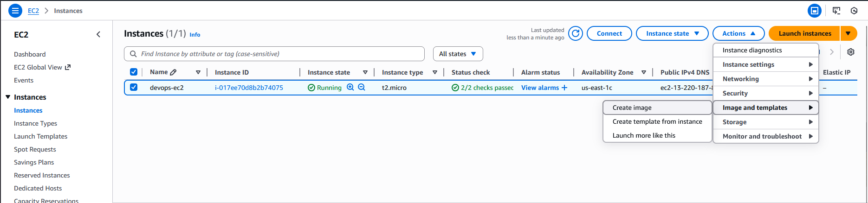
Task: Open CloudShell icon in top bar
Action: pyautogui.click(x=836, y=11)
